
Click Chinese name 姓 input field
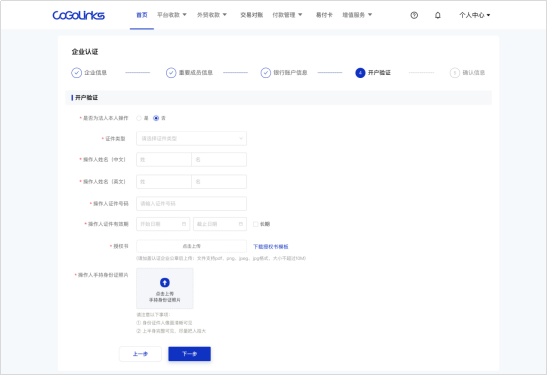[164, 159]
